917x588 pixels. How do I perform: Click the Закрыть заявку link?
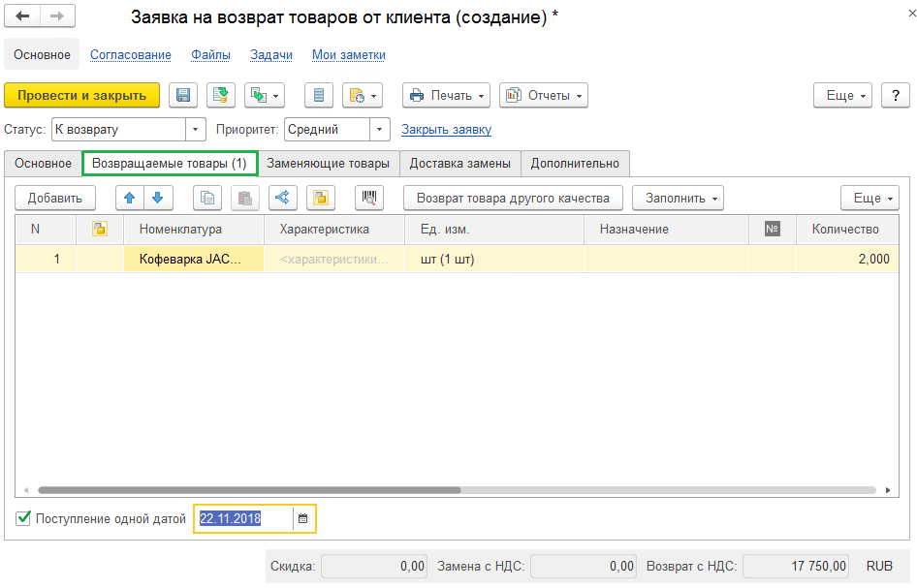[446, 129]
